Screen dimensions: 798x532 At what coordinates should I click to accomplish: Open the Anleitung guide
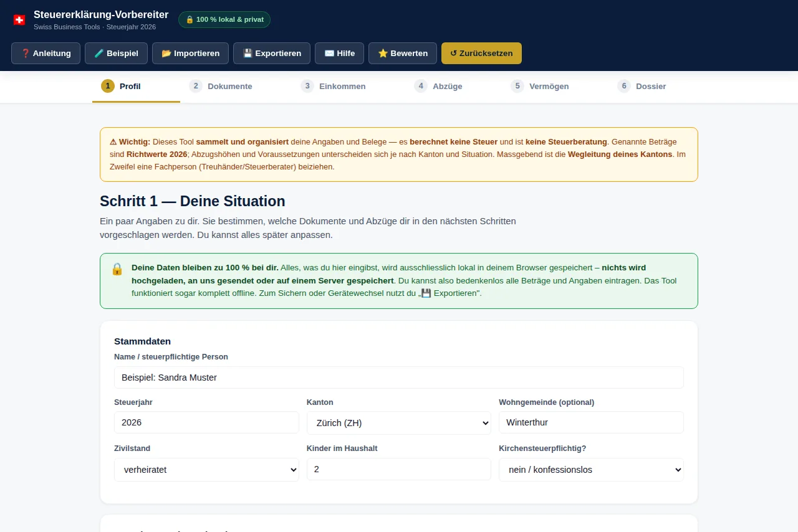click(46, 53)
